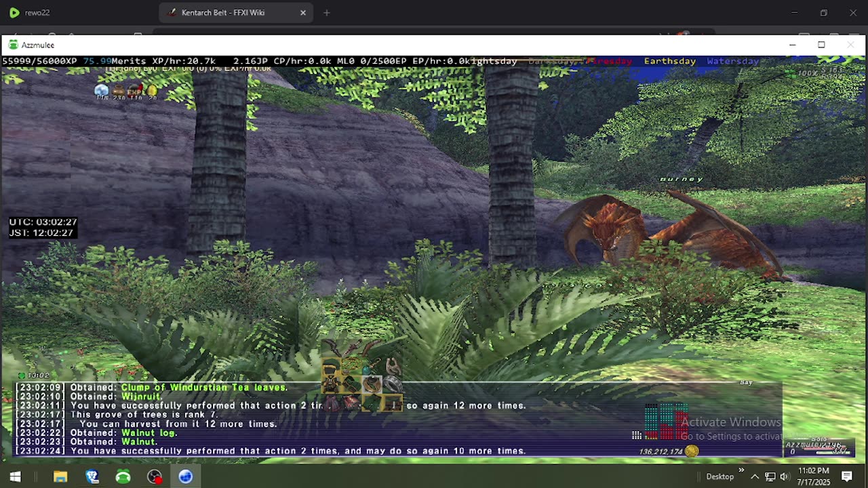This screenshot has height=488, width=868.
Task: Click the 'Obtained: Wijnruit.' chat line
Action: 89,396
